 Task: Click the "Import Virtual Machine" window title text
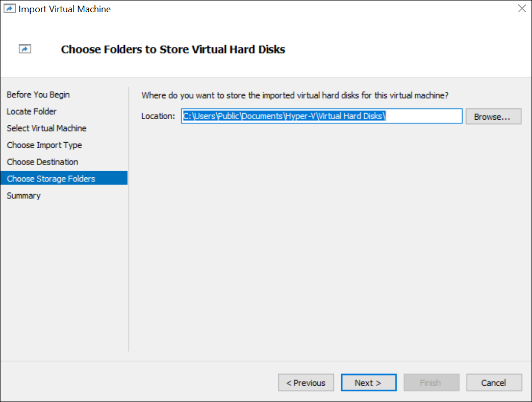click(65, 9)
